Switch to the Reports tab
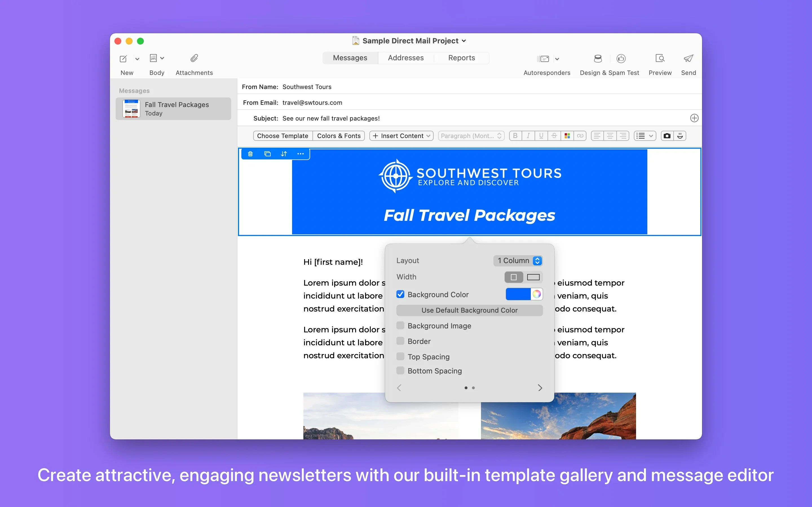Image resolution: width=812 pixels, height=507 pixels. [461, 58]
